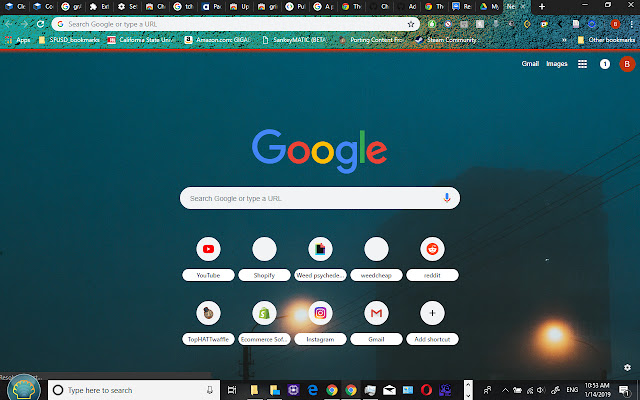Image resolution: width=640 pixels, height=400 pixels.
Task: Open the ENG language indicator
Action: (572, 390)
